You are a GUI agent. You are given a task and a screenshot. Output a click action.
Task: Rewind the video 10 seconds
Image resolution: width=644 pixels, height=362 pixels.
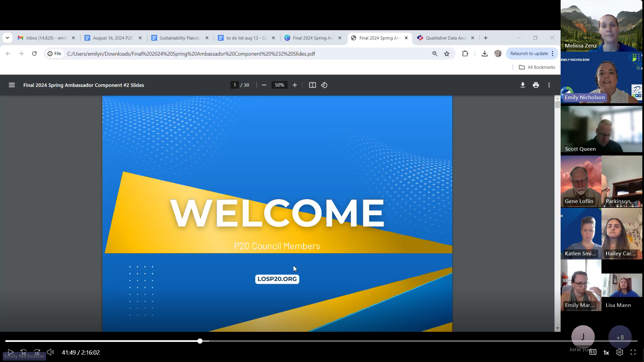23,352
